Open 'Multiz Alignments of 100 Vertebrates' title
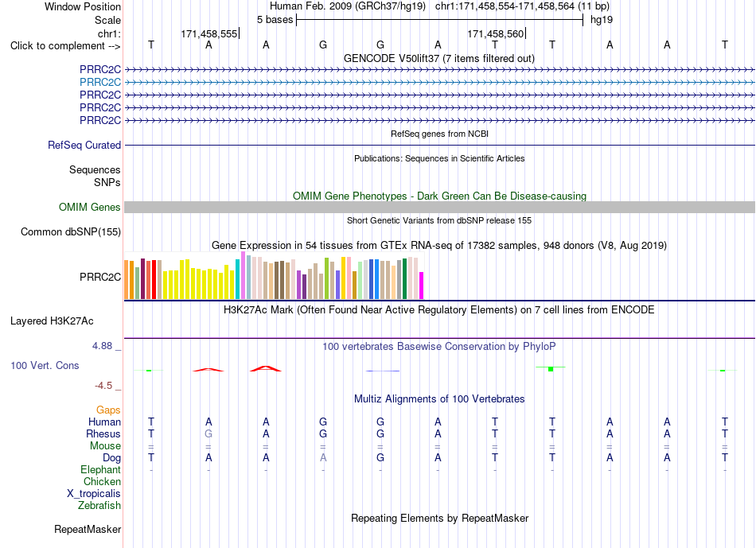Image resolution: width=756 pixels, height=548 pixels. click(x=439, y=399)
